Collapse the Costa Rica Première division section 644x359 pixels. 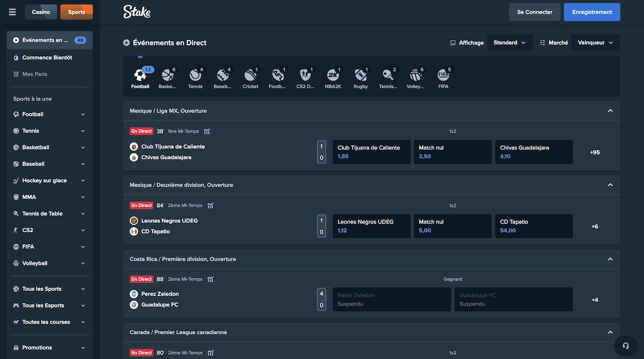point(610,259)
